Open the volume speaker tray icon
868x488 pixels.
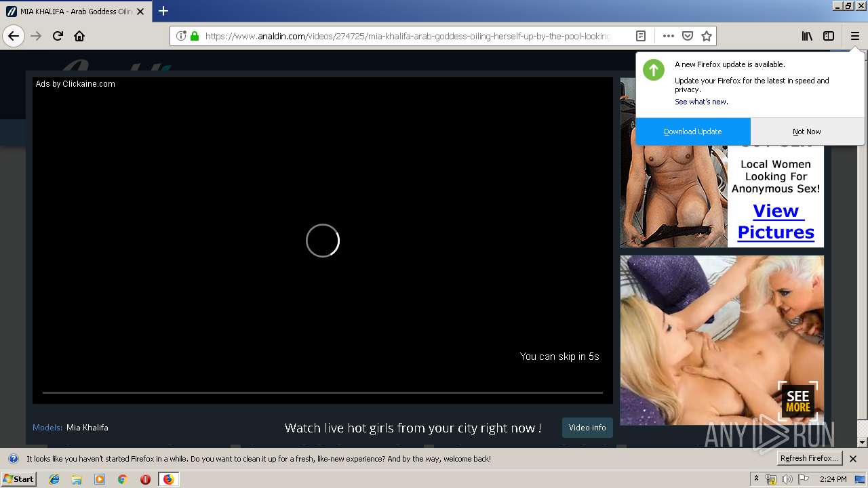(787, 479)
